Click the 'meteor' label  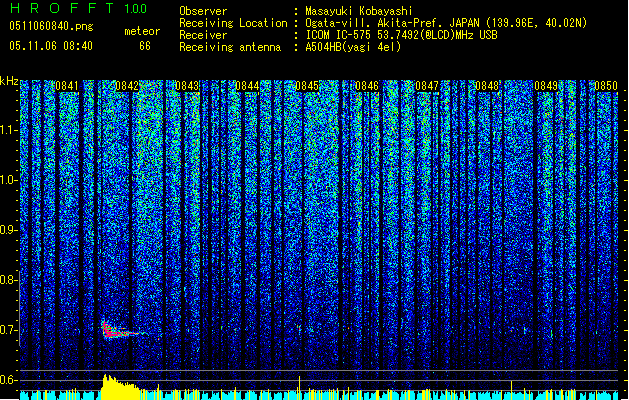(x=142, y=31)
